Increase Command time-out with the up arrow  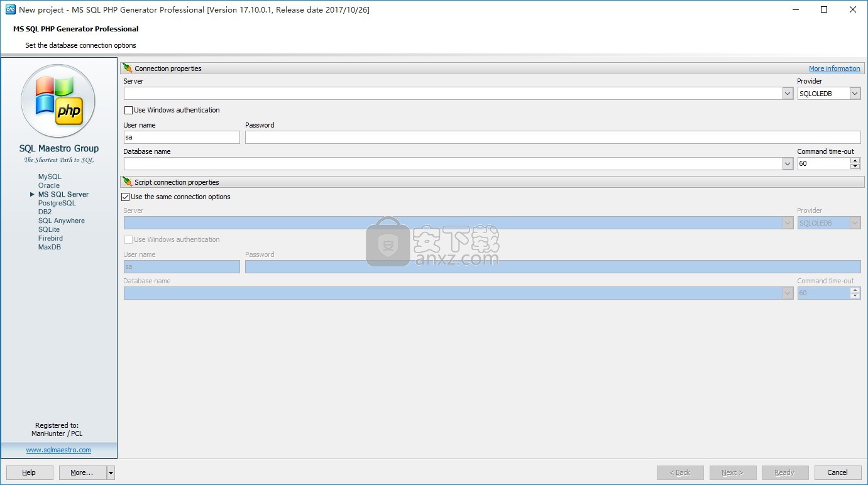[x=855, y=161]
